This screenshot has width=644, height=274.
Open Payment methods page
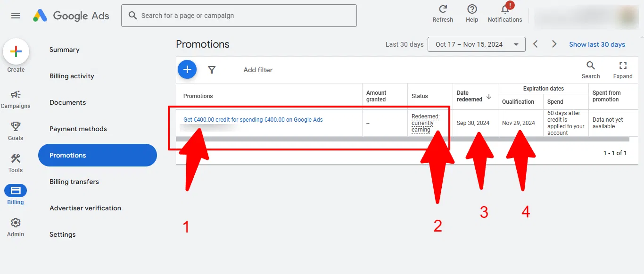point(78,129)
